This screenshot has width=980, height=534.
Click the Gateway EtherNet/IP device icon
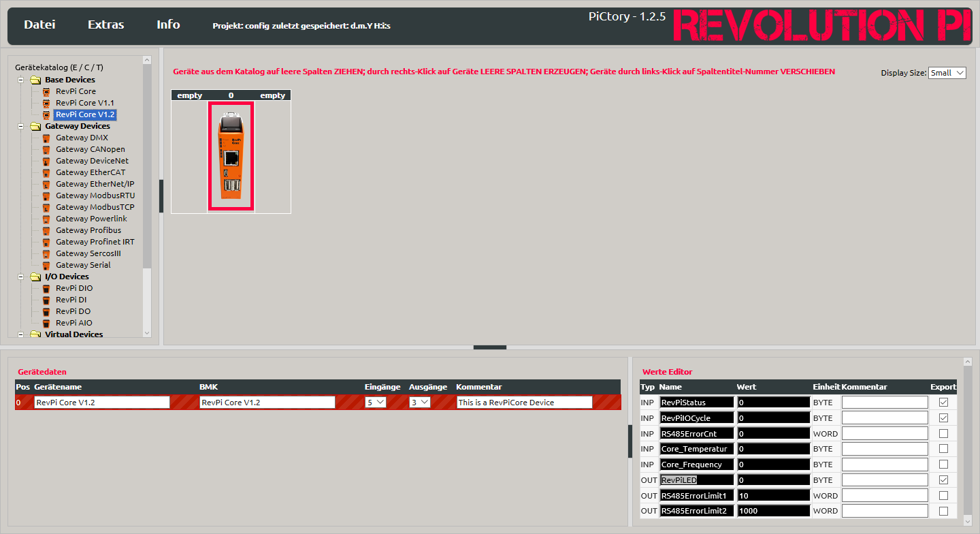46,184
